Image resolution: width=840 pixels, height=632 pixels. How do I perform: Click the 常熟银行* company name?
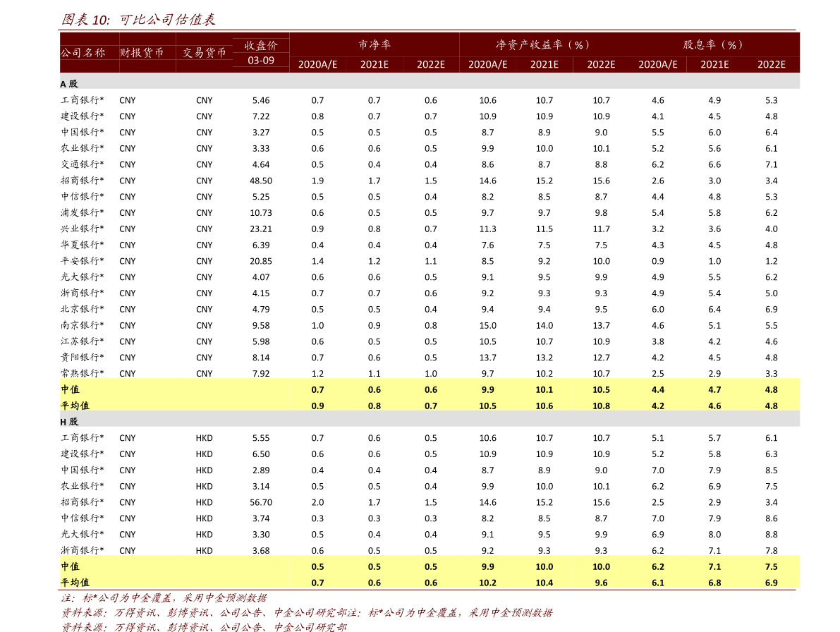[x=83, y=373]
